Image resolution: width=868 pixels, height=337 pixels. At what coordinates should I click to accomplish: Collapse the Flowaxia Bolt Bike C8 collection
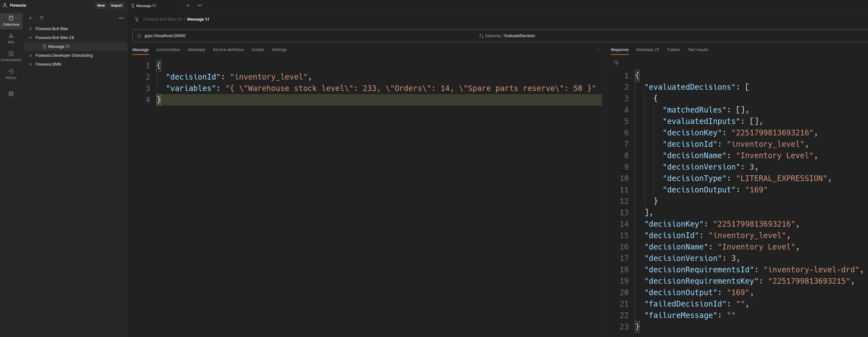(x=31, y=38)
